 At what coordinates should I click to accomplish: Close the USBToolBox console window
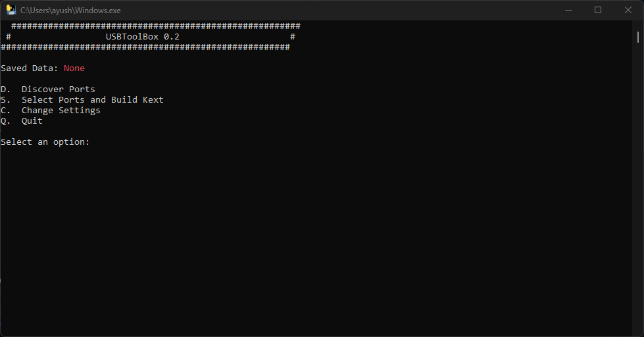pos(628,10)
